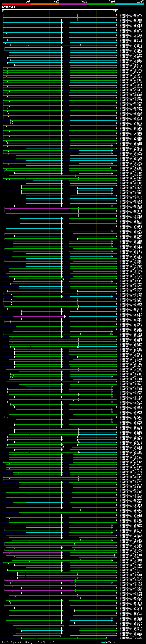Select the UniRef100_Q6J6M9 label

(131, 331)
